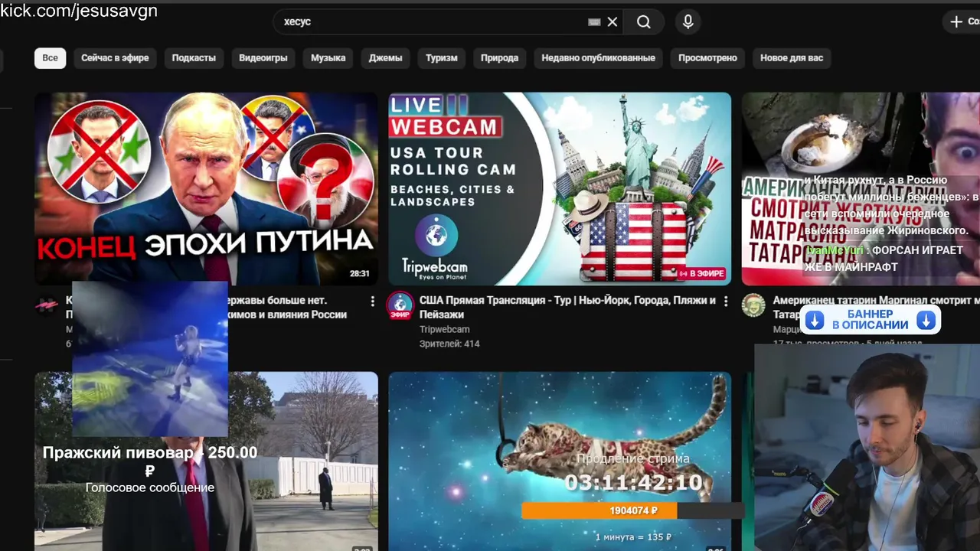Select the Сейчас в эфире chip
980x551 pixels.
(x=115, y=58)
